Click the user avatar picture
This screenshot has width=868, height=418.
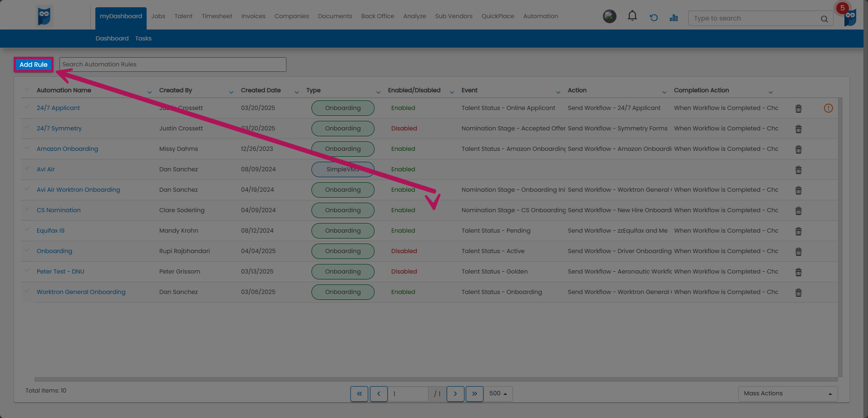[x=609, y=16]
